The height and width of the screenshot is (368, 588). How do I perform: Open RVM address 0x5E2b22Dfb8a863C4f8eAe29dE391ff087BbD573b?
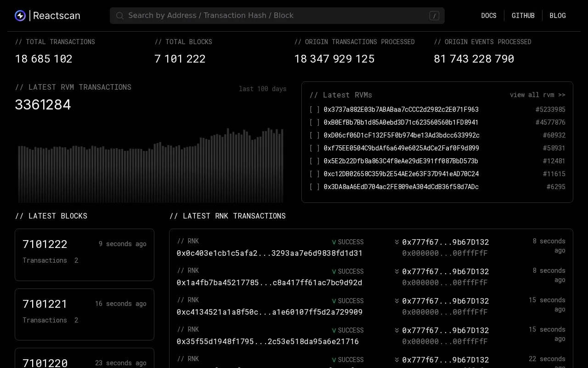click(x=401, y=161)
